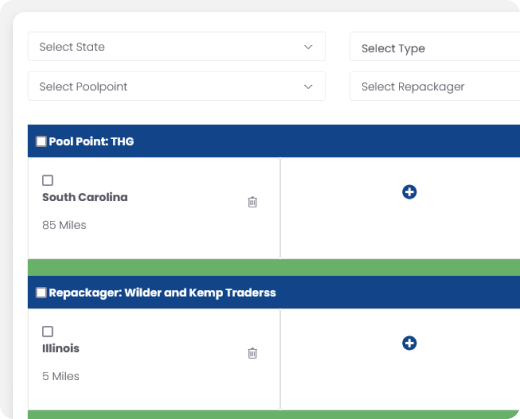Select the Repackager: Wilder and Kemp Traderss header
This screenshot has width=520, height=419.
pyautogui.click(x=274, y=292)
